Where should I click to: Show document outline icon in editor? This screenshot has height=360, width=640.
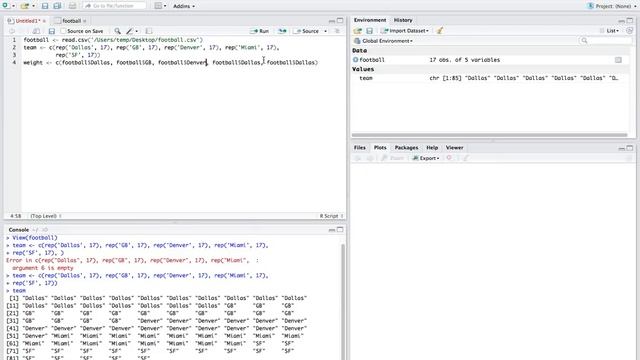(x=337, y=31)
